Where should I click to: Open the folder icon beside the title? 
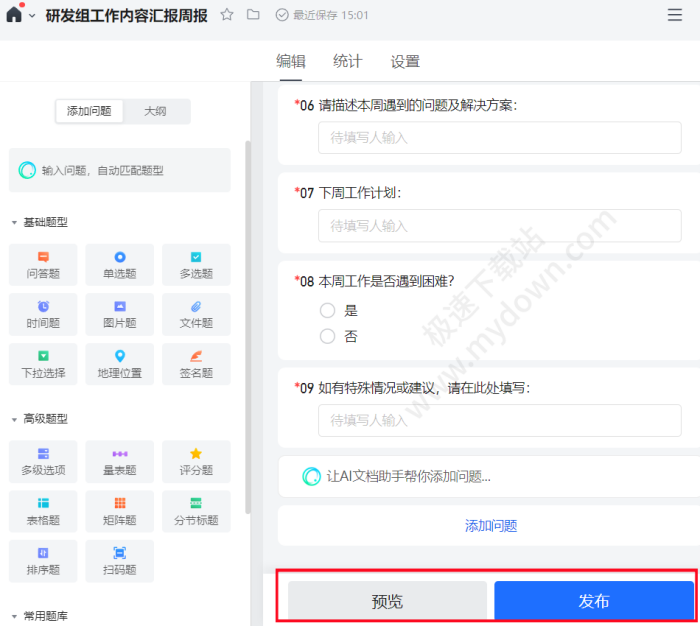253,15
